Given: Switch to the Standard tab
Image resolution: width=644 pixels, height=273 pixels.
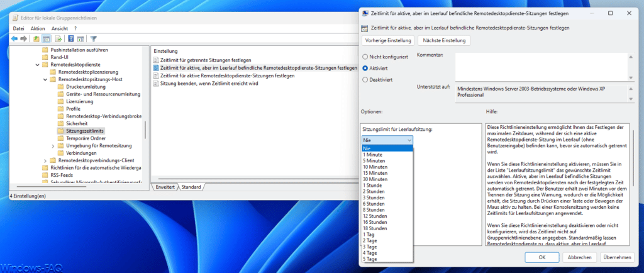Looking at the screenshot, I should tap(191, 187).
